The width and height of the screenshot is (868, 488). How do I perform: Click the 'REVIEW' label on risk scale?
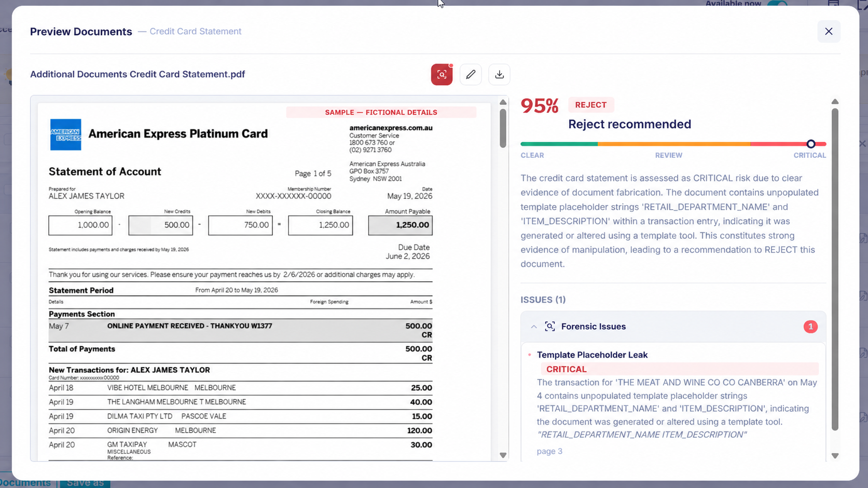(x=668, y=155)
